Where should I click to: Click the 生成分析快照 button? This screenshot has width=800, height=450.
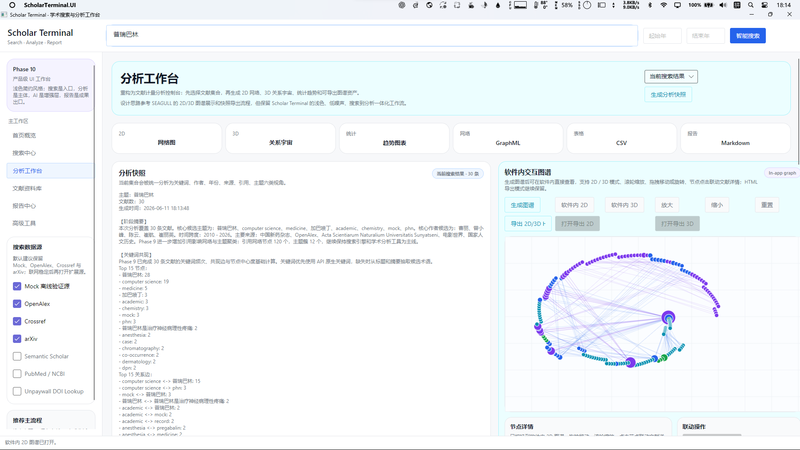(668, 94)
